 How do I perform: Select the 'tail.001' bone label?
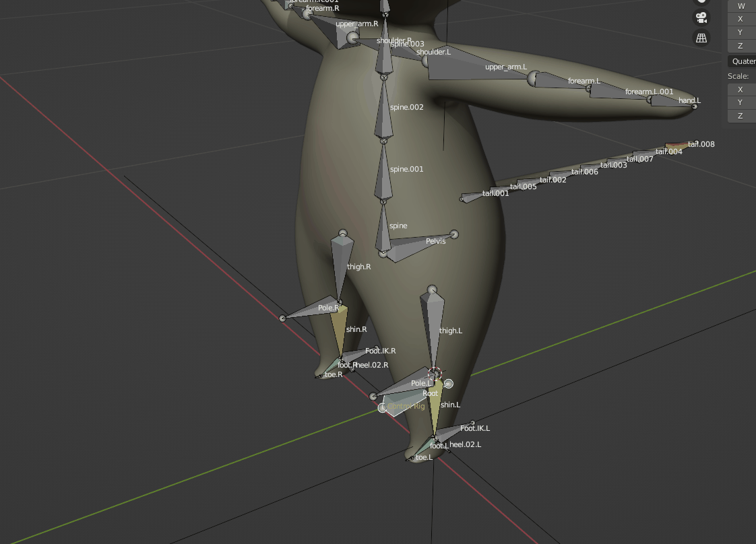pyautogui.click(x=495, y=193)
